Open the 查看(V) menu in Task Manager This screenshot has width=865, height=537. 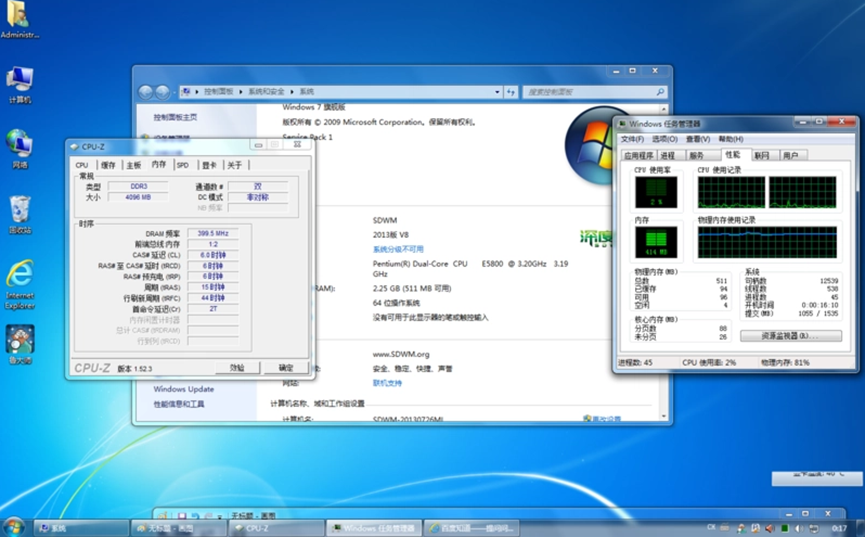coord(698,139)
